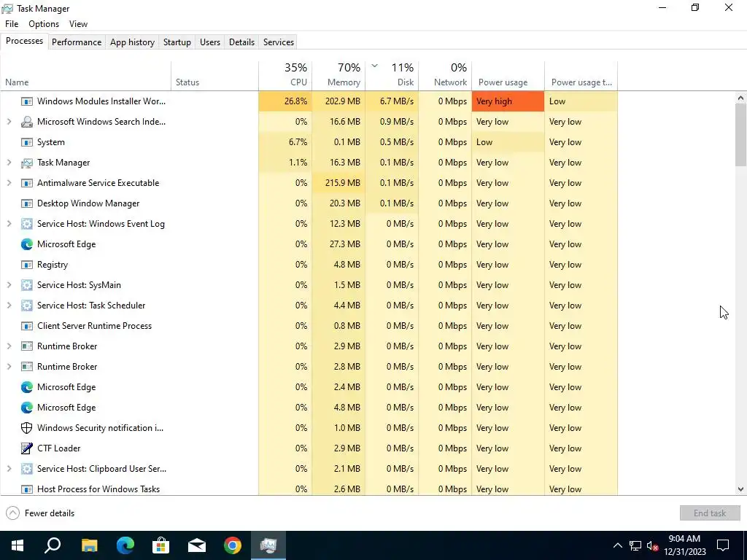Click the scrollbar up arrow
This screenshot has height=560, width=747.
pos(740,98)
